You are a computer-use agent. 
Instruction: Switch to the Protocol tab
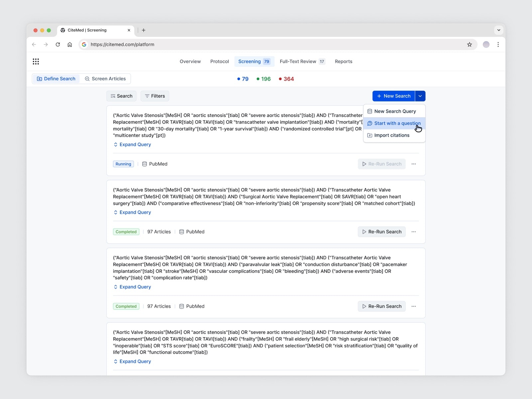[x=219, y=62]
